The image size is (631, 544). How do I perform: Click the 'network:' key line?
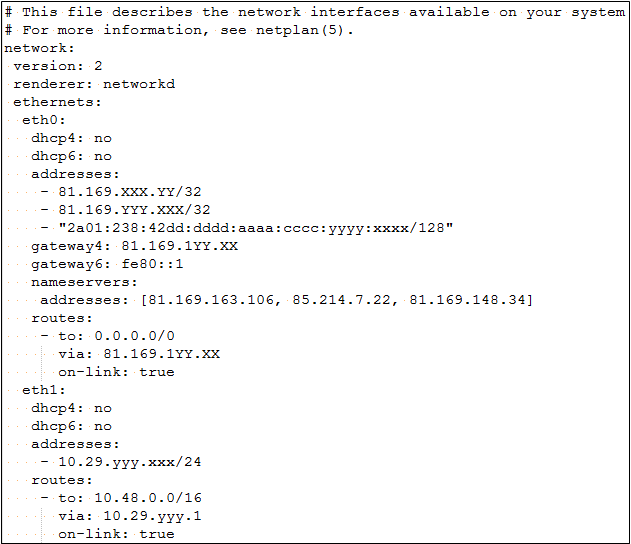39,48
